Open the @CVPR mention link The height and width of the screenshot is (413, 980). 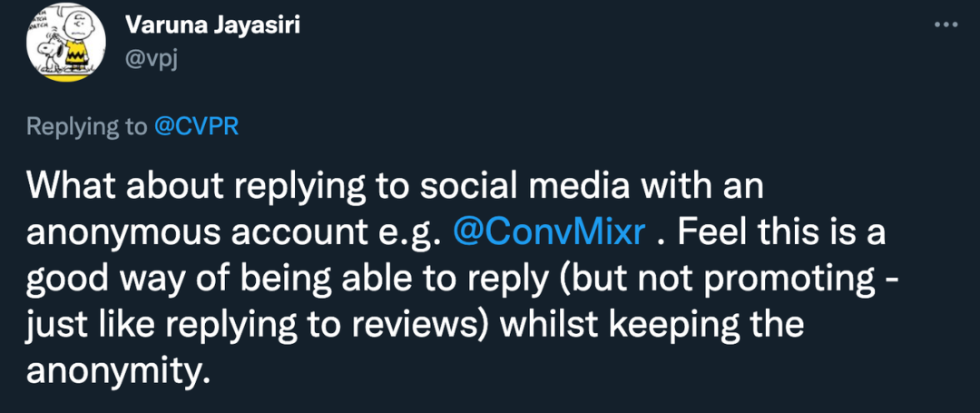(195, 126)
